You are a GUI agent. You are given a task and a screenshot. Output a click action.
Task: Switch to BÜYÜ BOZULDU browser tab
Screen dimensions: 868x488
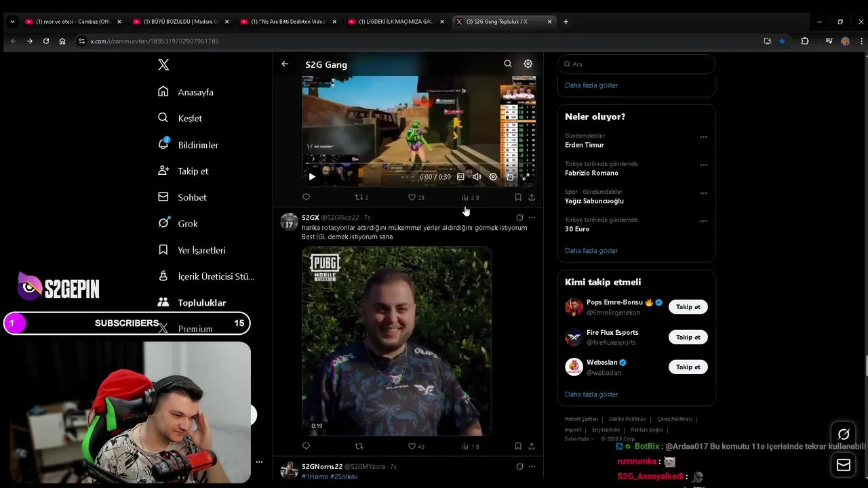[180, 22]
